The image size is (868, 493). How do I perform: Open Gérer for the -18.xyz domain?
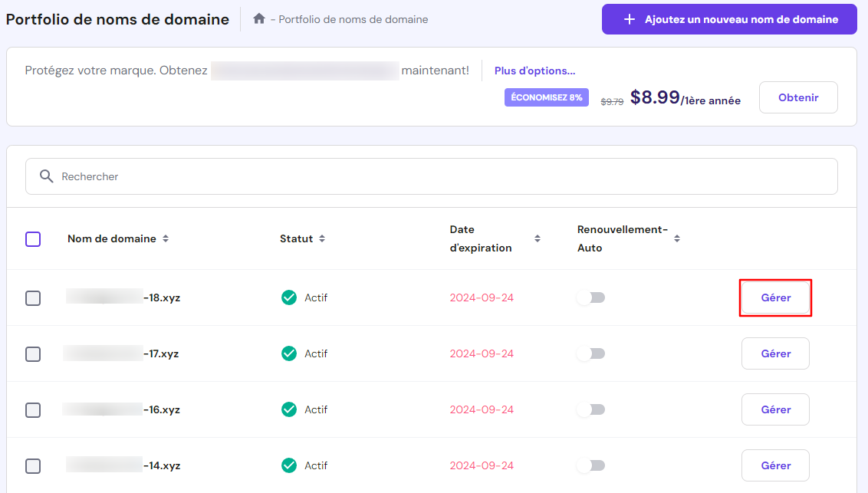click(775, 297)
